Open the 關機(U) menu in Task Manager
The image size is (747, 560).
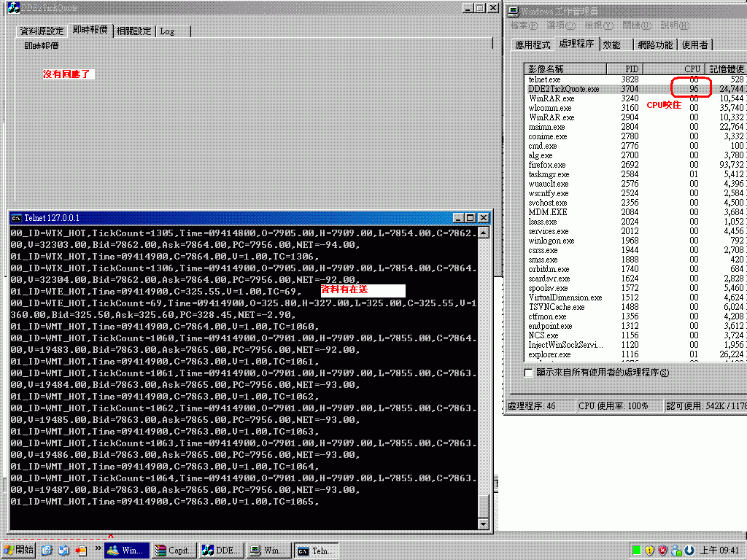637,26
